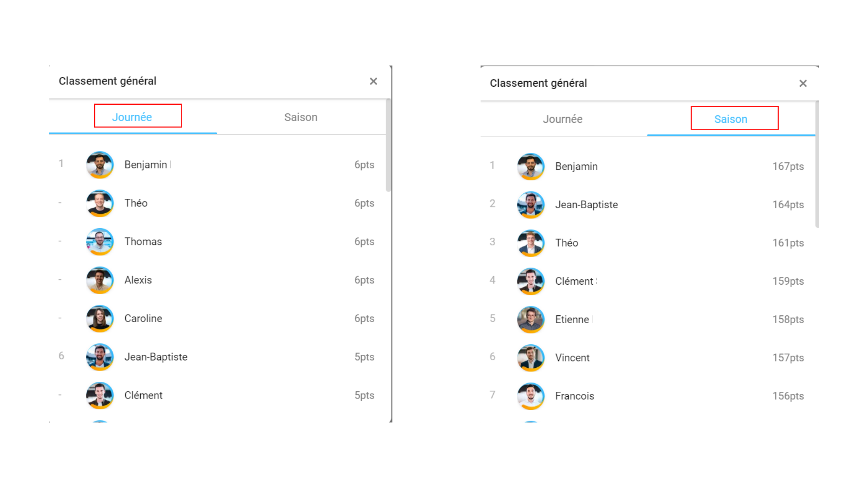
Task: Click Alexis's avatar in daily ranking
Action: coord(100,280)
